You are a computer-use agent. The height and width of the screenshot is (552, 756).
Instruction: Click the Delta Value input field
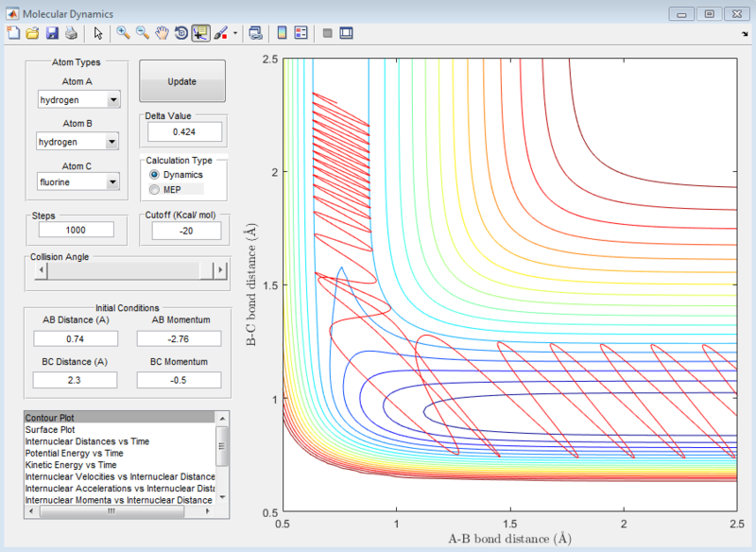coord(184,131)
